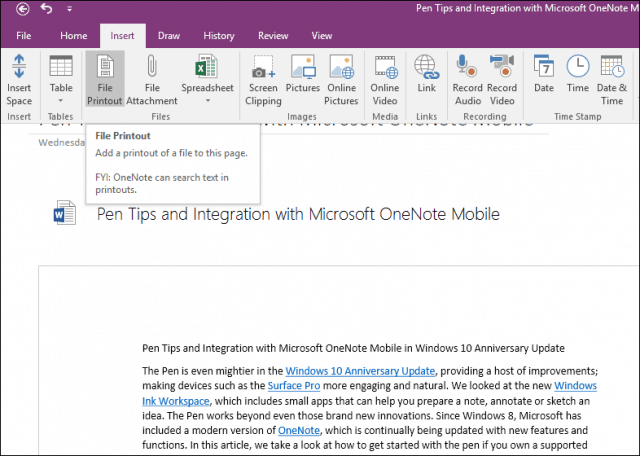
Task: Click the Recording group label
Action: pos(485,117)
